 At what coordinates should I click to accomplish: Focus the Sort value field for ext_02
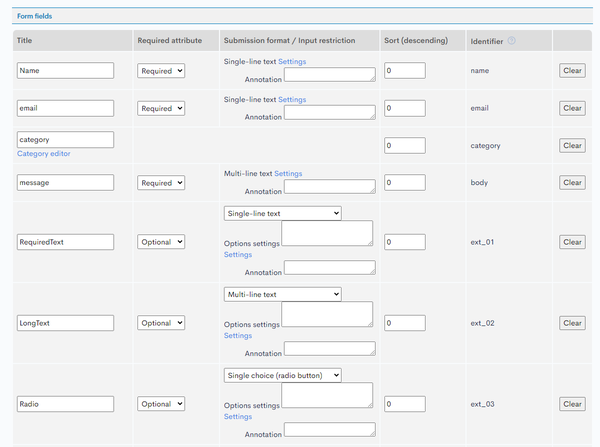405,323
